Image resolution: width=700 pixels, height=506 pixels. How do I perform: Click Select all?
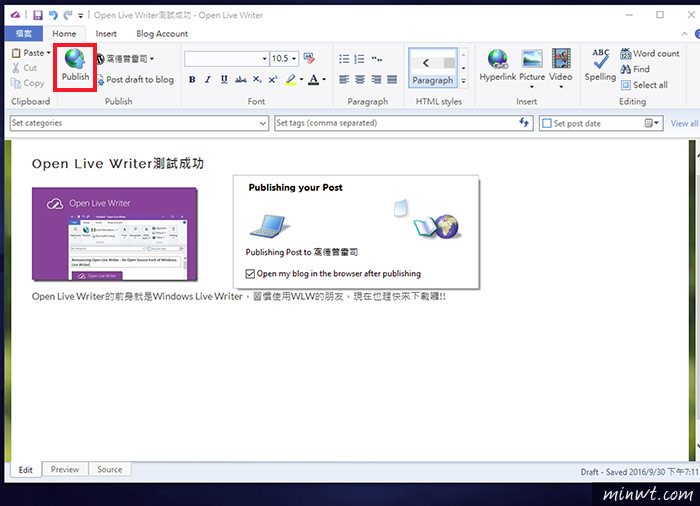[x=644, y=85]
